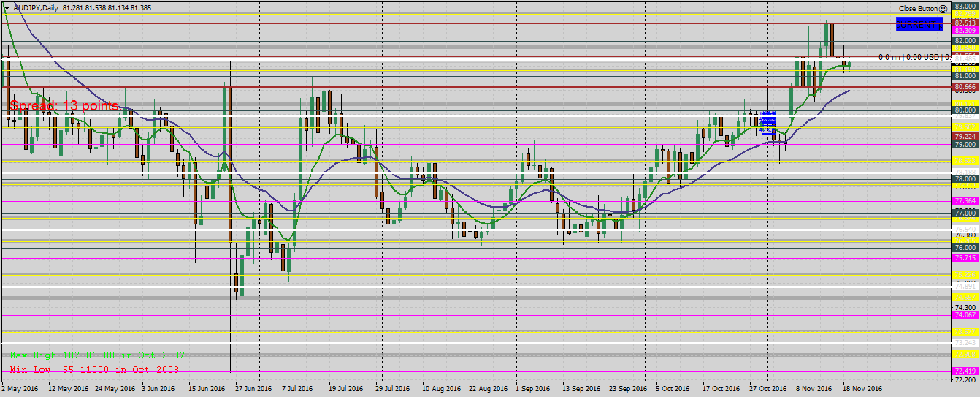Click the '13 Sep 2016' date label
Screen dimensions: 980x397
(582, 389)
